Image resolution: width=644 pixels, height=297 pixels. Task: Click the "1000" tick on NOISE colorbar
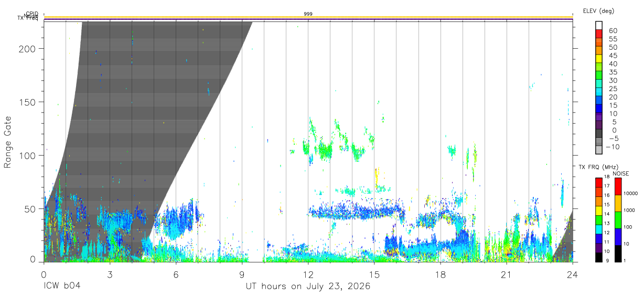coord(630,211)
